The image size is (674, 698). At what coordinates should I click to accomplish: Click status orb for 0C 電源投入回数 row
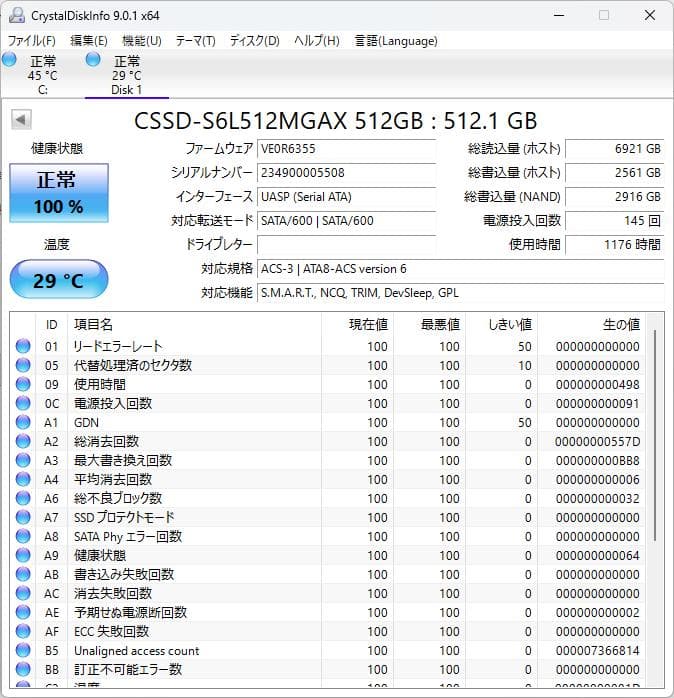[23, 403]
